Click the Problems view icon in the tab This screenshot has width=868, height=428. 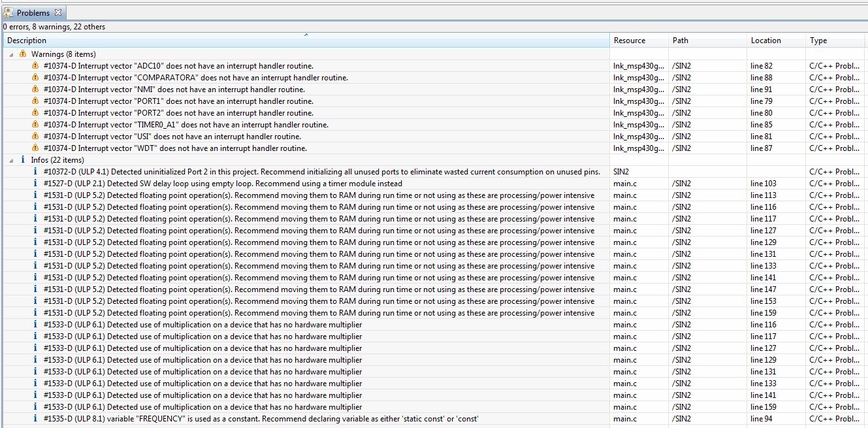(8, 12)
